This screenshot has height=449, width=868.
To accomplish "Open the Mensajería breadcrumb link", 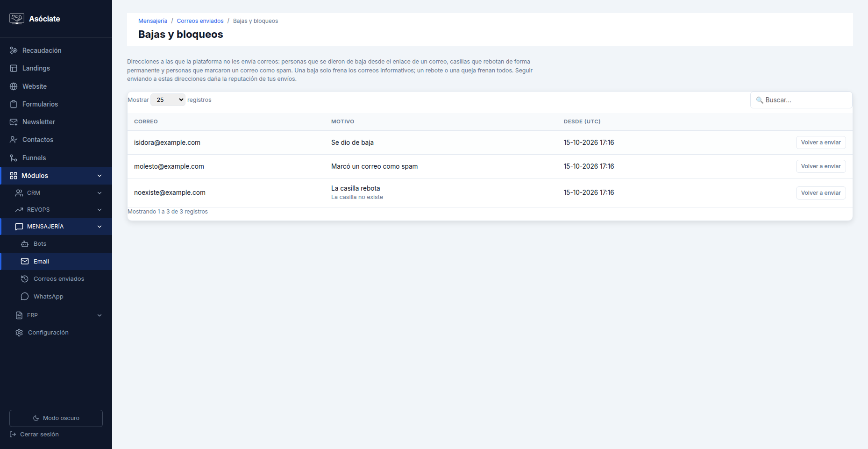I will [x=153, y=21].
